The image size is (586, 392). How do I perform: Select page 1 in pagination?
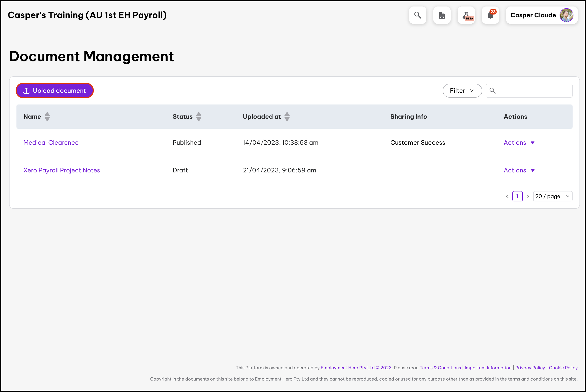(x=517, y=196)
